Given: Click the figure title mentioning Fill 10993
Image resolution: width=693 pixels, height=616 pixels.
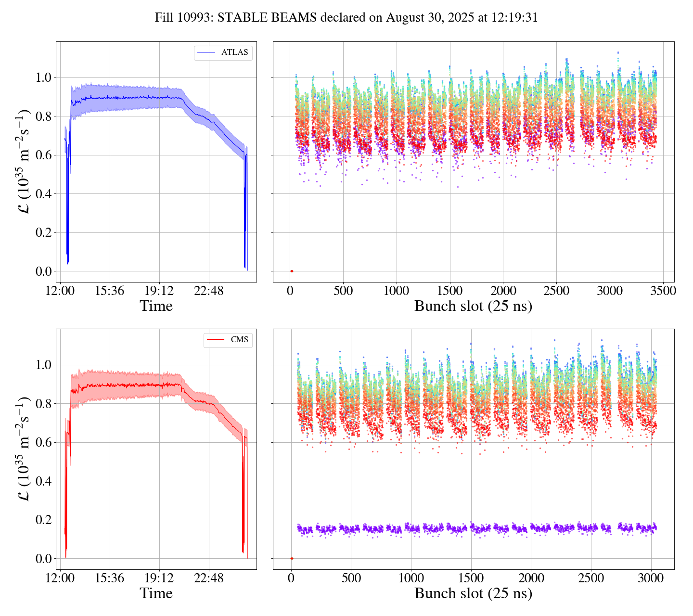Looking at the screenshot, I should 346,18.
